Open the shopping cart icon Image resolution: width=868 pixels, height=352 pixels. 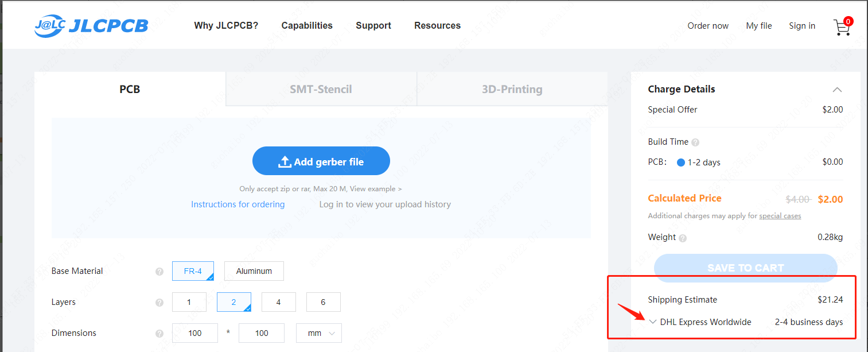point(843,26)
